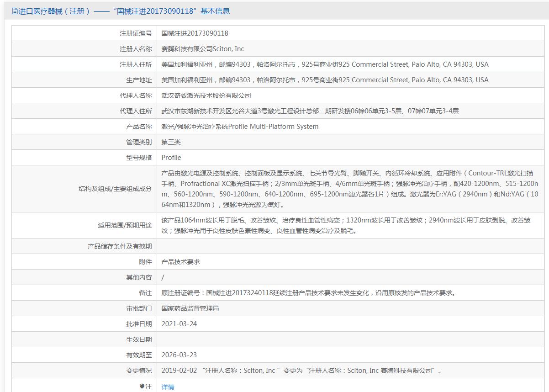The image size is (549, 392).
Task: Click the model specification value Profile
Action: pyautogui.click(x=171, y=158)
